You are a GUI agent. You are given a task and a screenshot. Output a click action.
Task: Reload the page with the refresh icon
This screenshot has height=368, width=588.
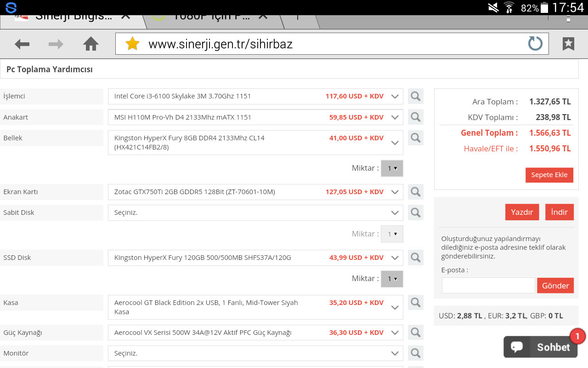click(x=535, y=44)
